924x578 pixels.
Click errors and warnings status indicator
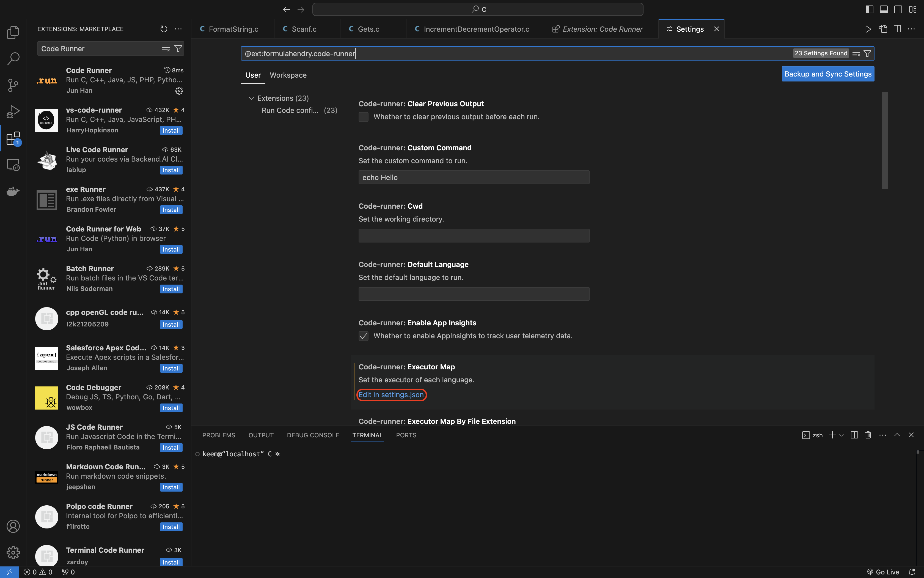click(38, 572)
